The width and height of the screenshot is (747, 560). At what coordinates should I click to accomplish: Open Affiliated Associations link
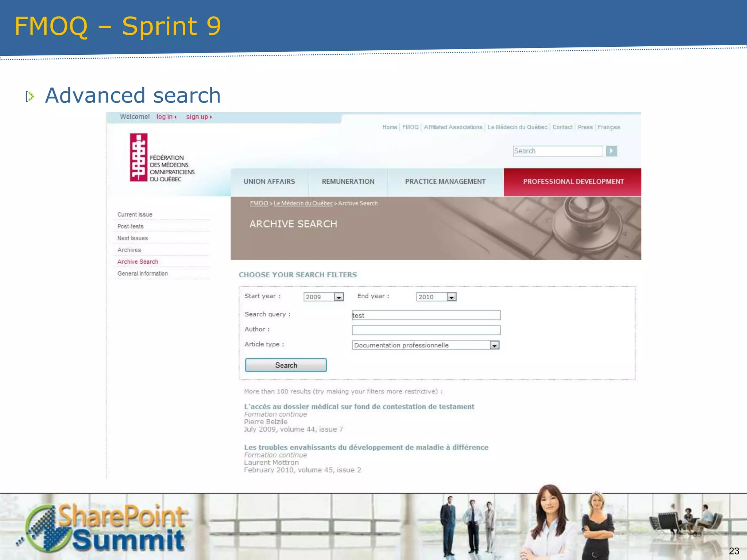tap(453, 127)
